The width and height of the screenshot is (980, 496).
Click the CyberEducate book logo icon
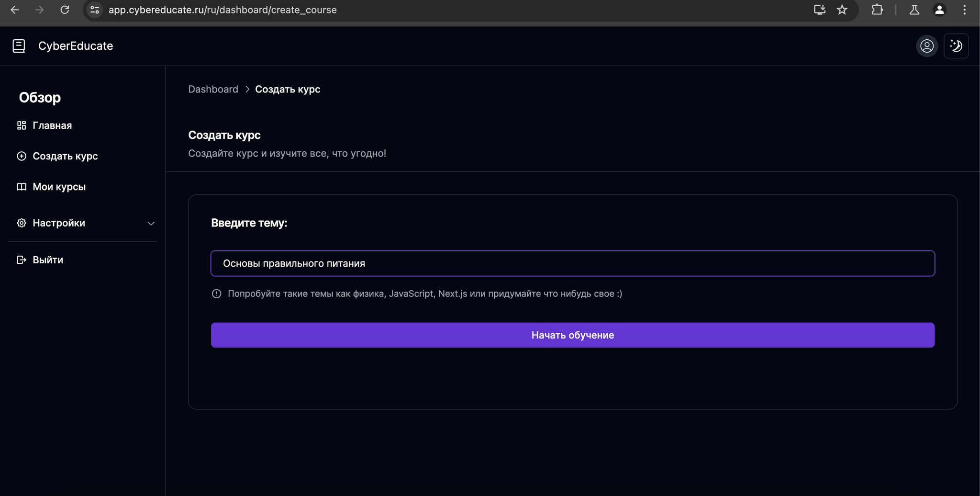(x=19, y=46)
